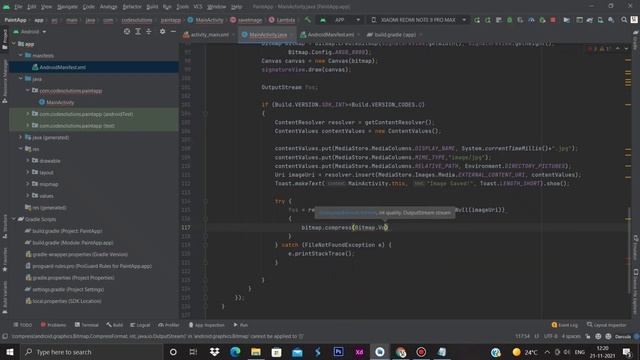This screenshot has width=640, height=360.
Task: Click Expand All icon in project panel
Action: [138, 31]
